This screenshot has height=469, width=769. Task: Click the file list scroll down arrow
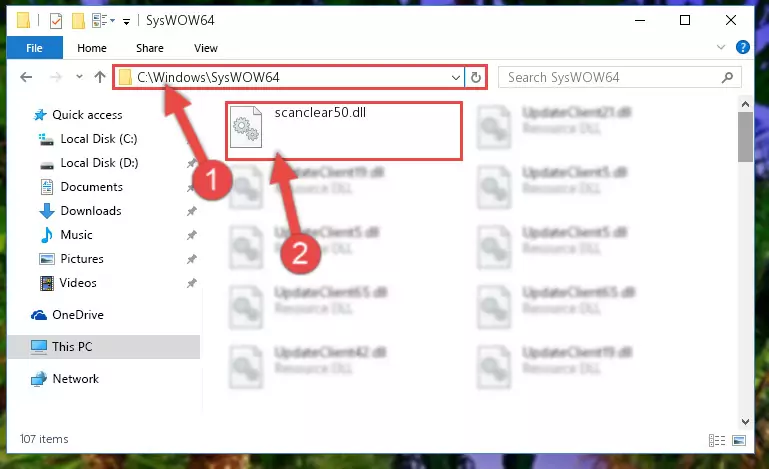(745, 422)
